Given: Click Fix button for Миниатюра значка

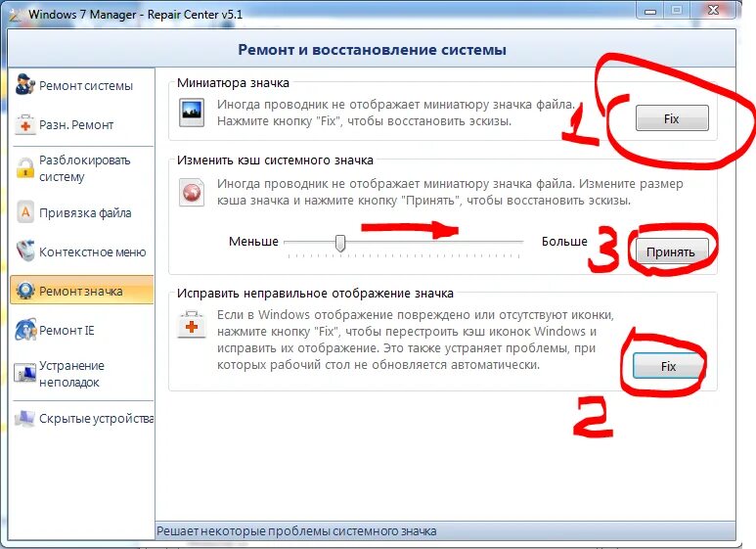Looking at the screenshot, I should point(672,118).
